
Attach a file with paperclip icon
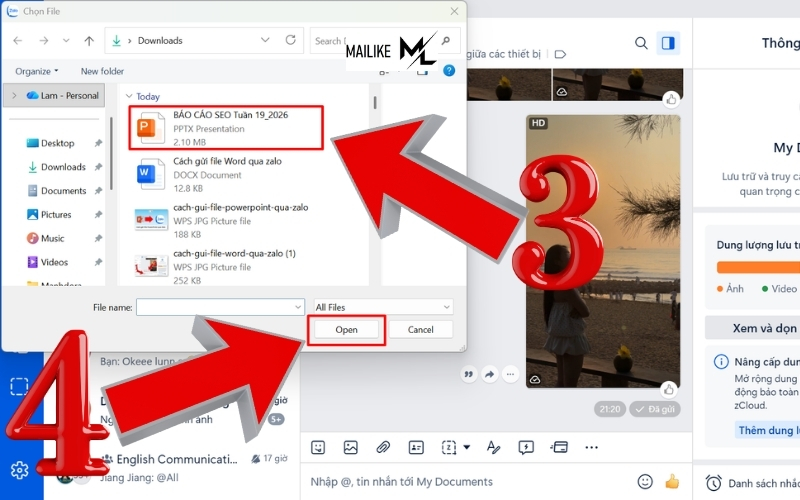point(383,447)
